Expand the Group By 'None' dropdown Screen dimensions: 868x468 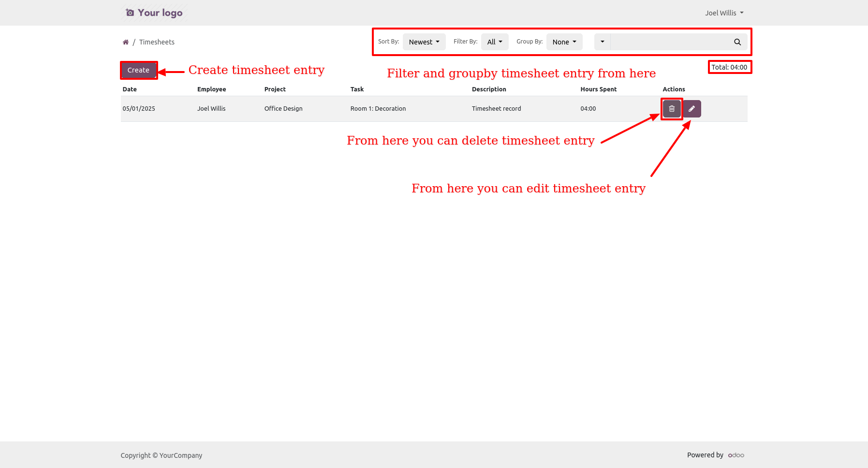[564, 42]
